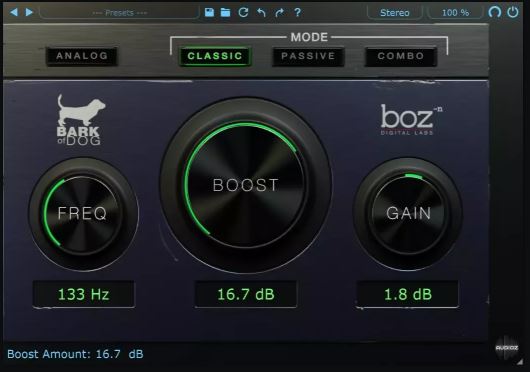530x372 pixels.
Task: Open the Presets dropdown list
Action: tap(119, 13)
